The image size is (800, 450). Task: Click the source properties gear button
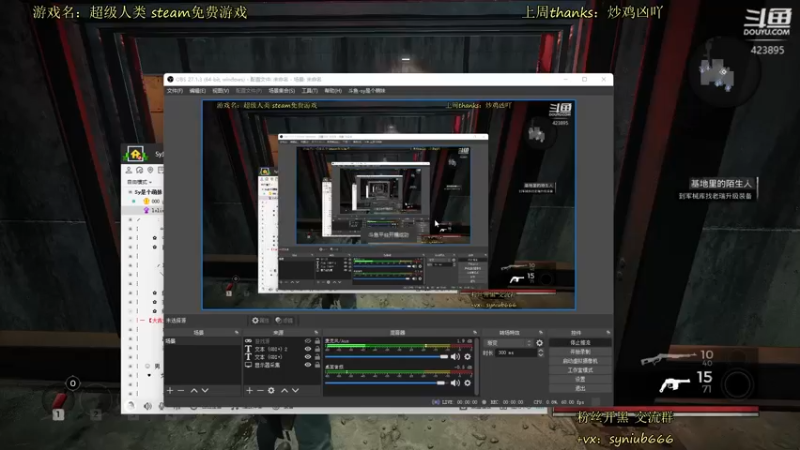click(x=260, y=320)
